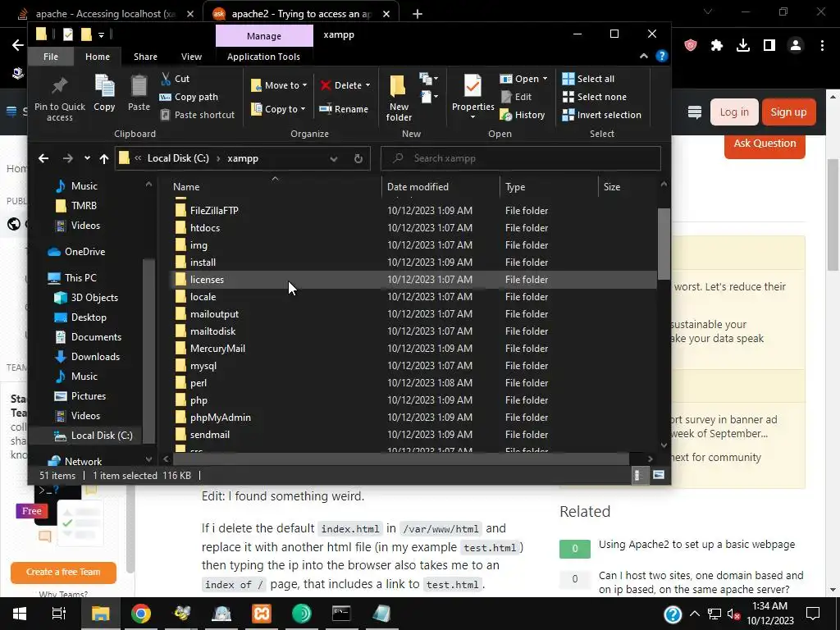Click Rename in Organize group
The image size is (840, 630).
point(344,109)
